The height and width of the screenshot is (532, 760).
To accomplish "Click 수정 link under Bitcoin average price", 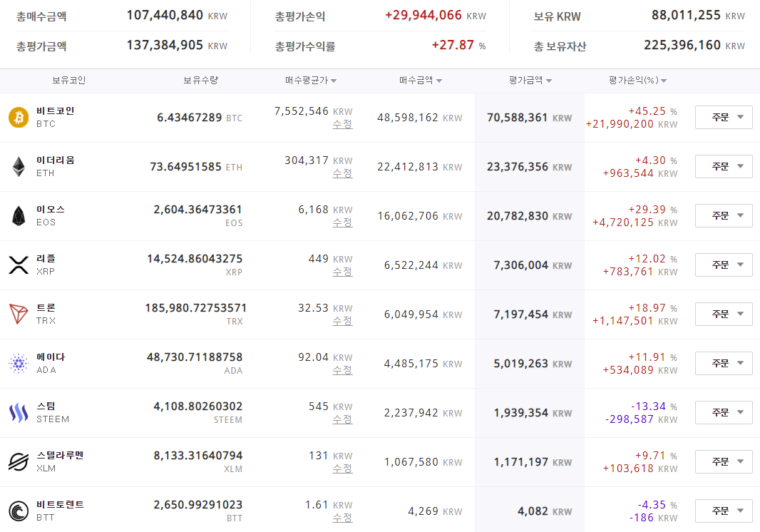I will pyautogui.click(x=342, y=124).
